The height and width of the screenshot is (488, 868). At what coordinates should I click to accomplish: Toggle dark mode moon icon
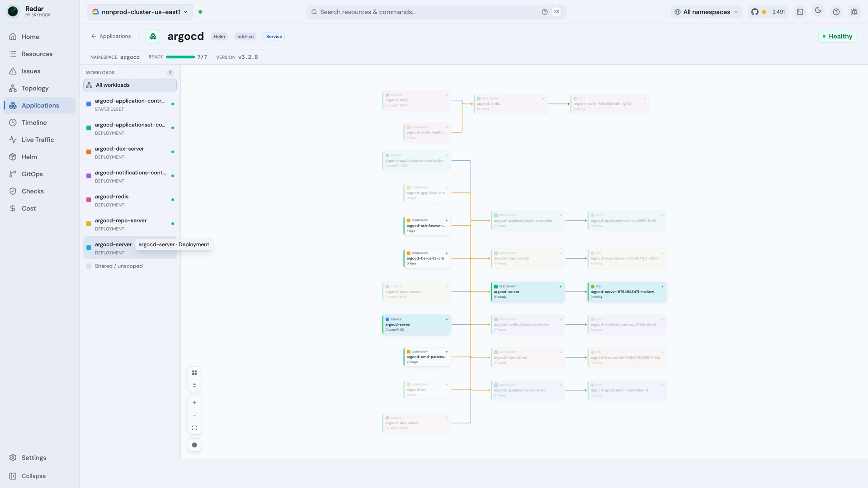(818, 10)
